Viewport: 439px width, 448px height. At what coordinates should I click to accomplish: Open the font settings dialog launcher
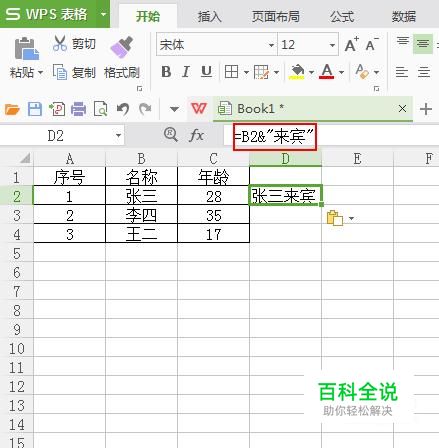tap(376, 88)
